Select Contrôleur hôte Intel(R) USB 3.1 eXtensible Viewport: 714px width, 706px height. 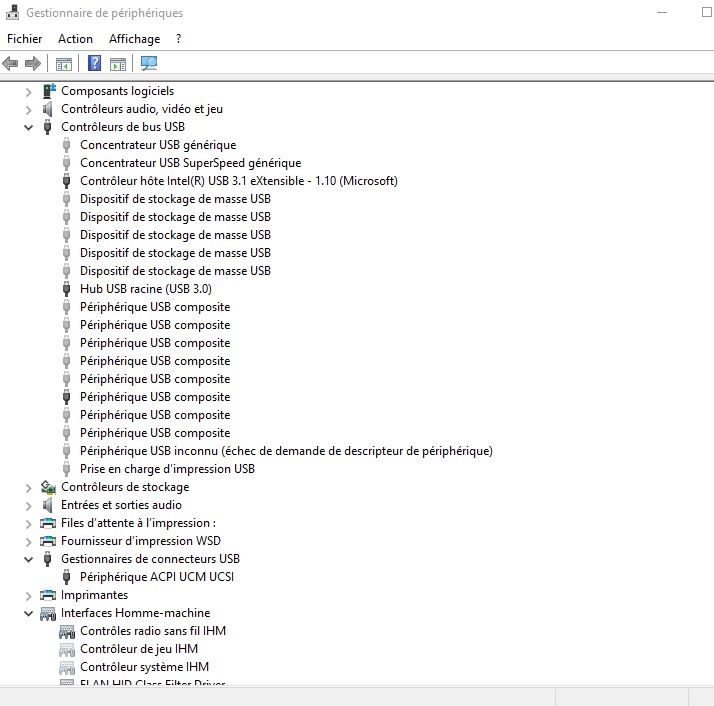(x=239, y=181)
